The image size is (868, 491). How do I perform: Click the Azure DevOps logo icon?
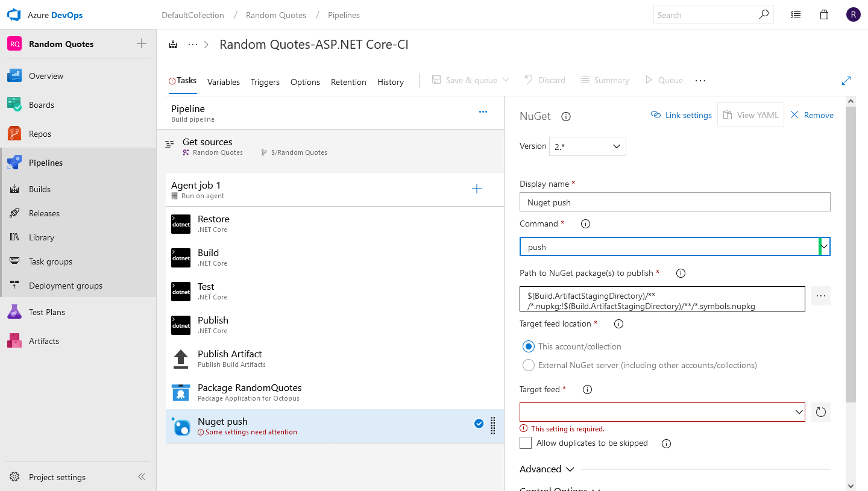(14, 15)
